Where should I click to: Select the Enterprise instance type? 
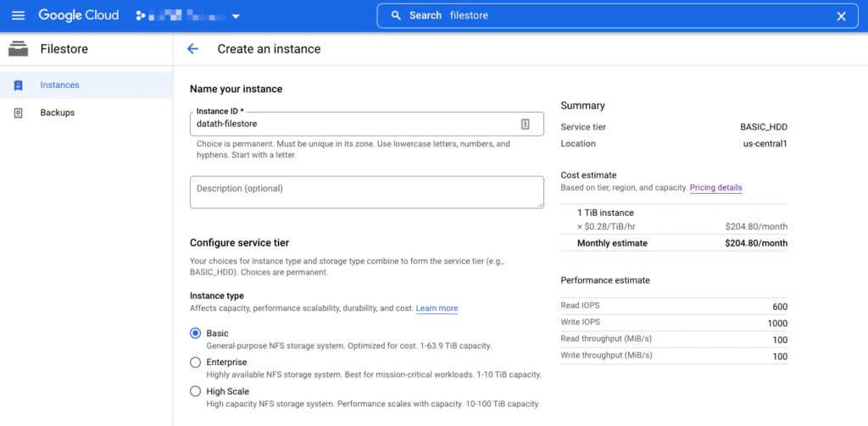196,362
